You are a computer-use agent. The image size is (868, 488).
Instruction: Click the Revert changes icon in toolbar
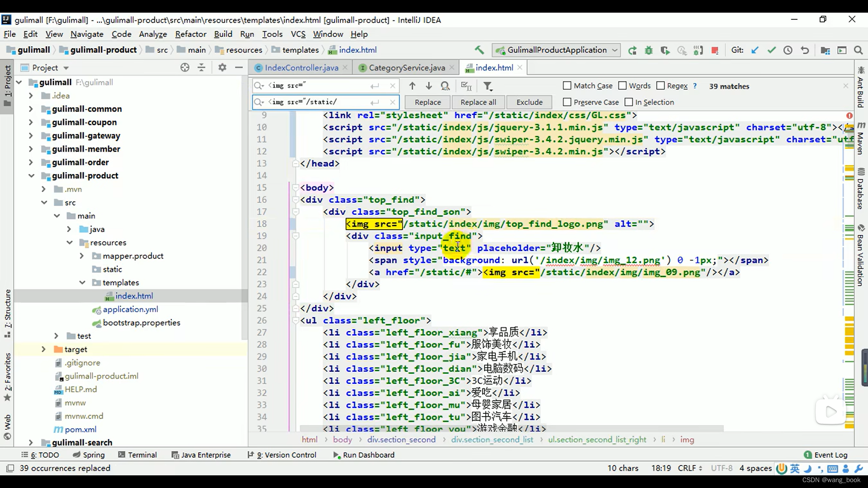805,50
